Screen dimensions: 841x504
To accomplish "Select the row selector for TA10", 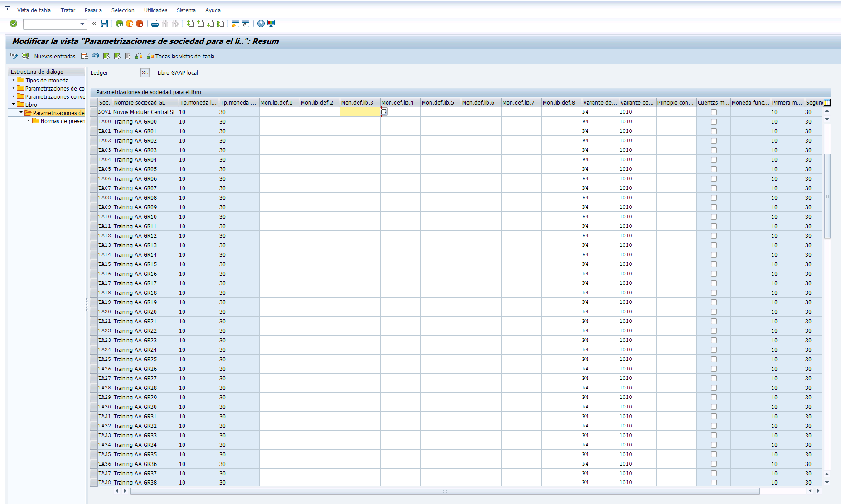I will coord(94,217).
